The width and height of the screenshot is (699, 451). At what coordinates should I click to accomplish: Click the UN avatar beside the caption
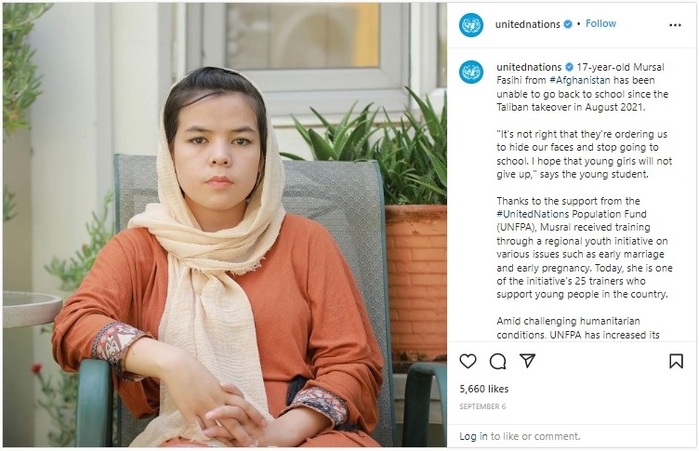click(x=471, y=72)
